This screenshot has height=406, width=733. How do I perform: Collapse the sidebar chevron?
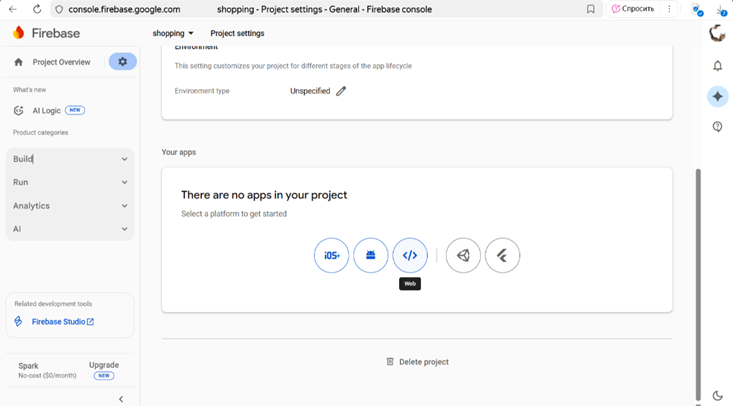click(x=121, y=399)
